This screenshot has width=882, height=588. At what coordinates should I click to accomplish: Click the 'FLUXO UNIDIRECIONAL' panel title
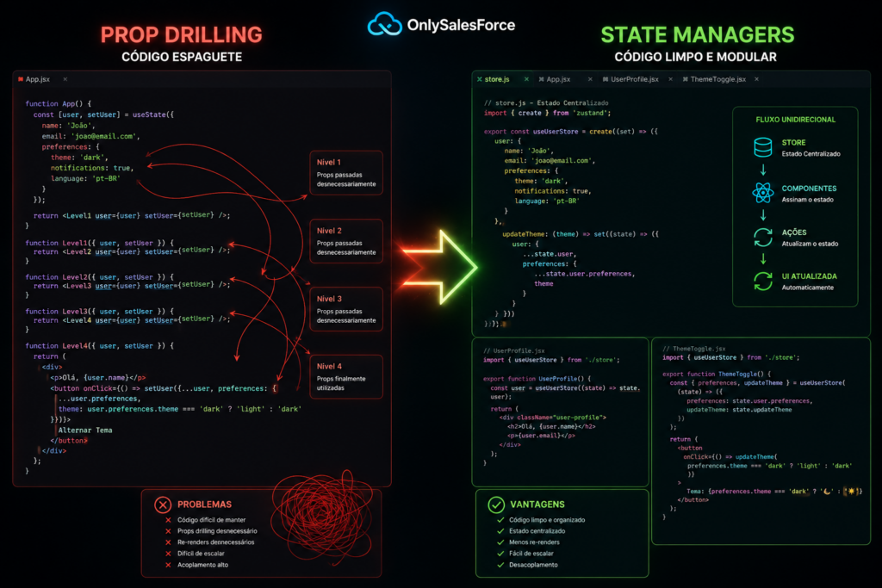[x=795, y=120]
